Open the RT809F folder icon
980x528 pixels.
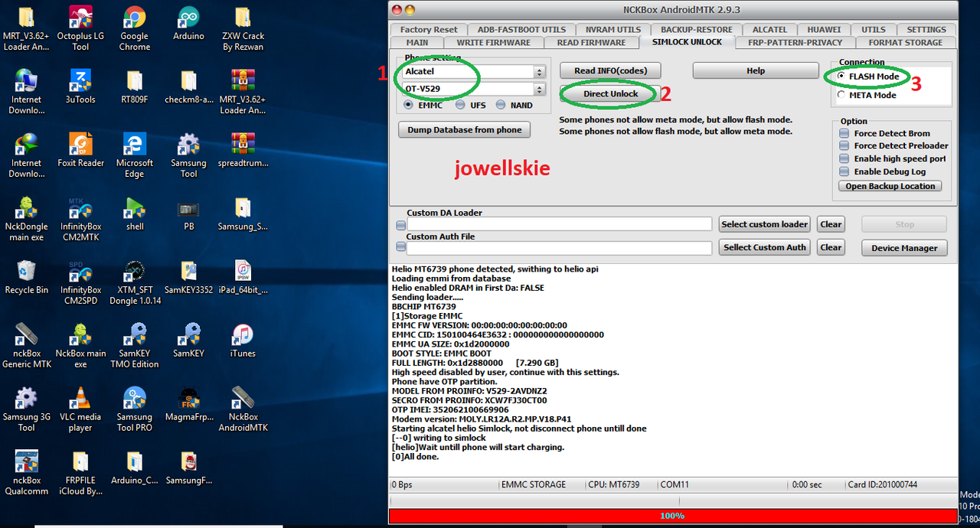[134, 86]
